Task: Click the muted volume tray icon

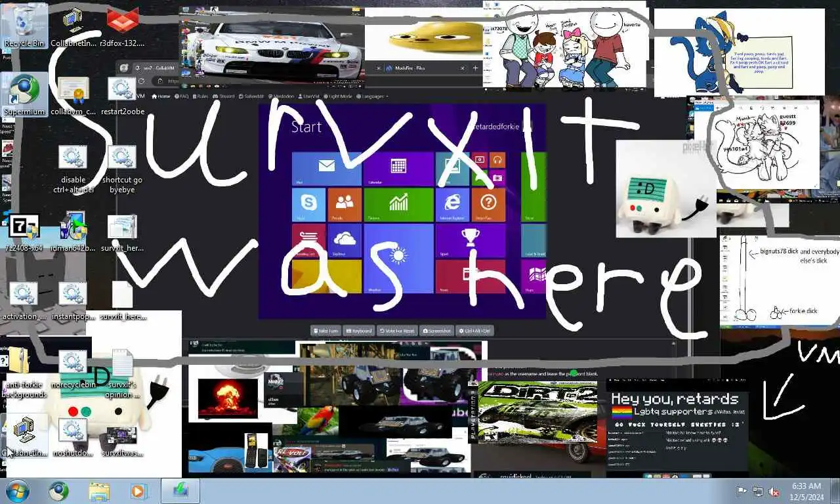Action: tap(774, 492)
